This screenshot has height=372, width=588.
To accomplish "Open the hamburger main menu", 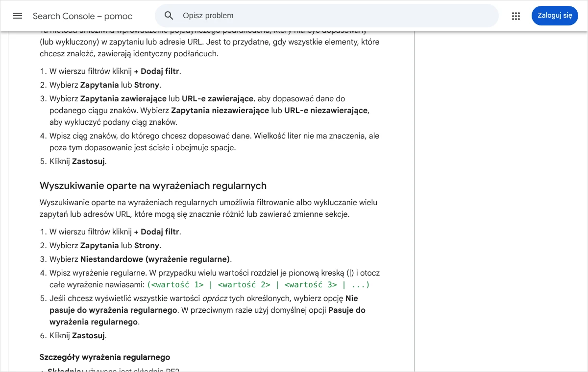I will tap(18, 16).
